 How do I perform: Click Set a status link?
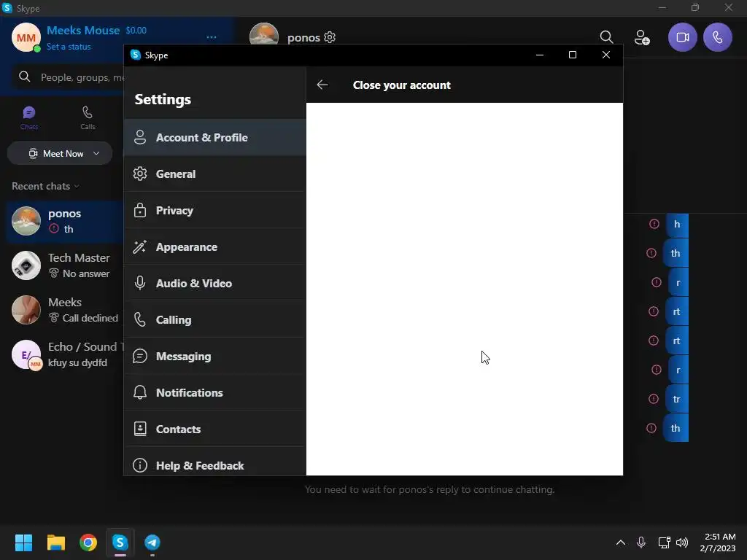[x=69, y=47]
